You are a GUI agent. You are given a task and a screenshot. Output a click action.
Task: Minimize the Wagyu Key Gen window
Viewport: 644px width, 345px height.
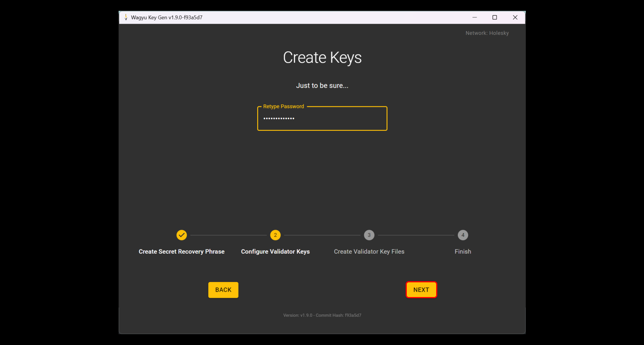474,17
